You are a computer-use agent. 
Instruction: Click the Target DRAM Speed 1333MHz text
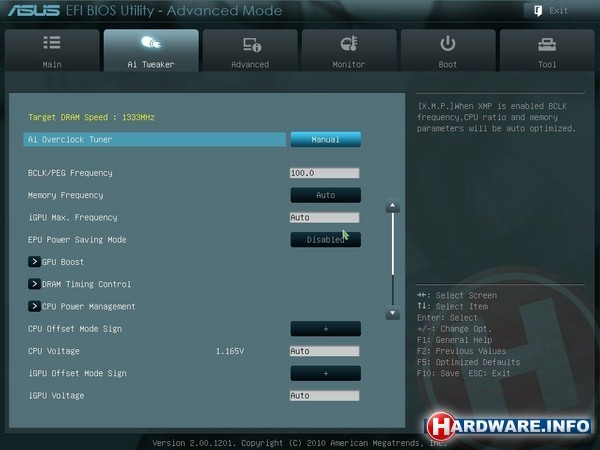click(91, 117)
